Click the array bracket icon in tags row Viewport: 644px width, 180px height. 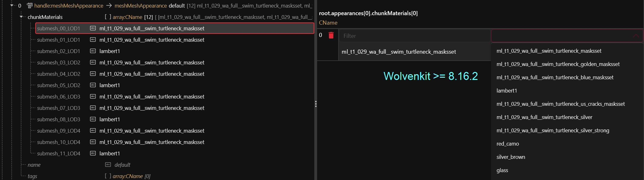tap(108, 176)
